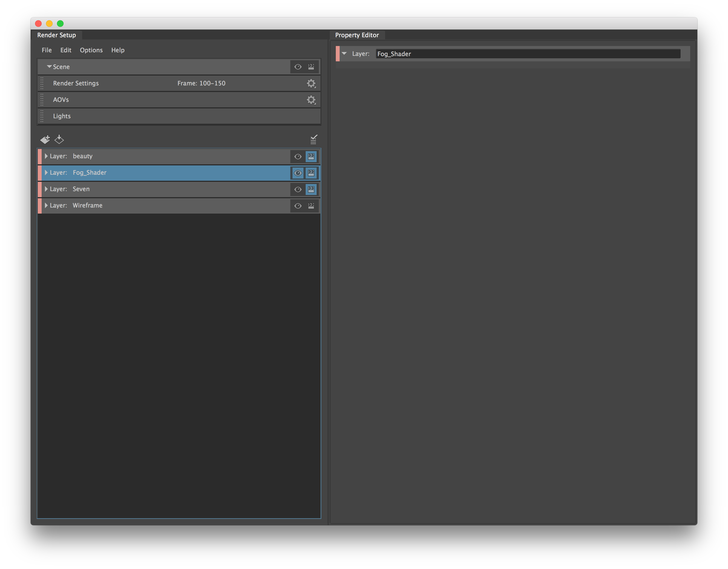Open the Render Settings gear options
The image size is (728, 569).
point(311,83)
